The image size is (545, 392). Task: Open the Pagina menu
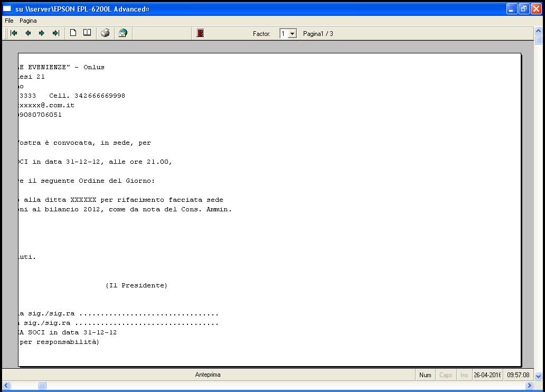click(x=28, y=21)
